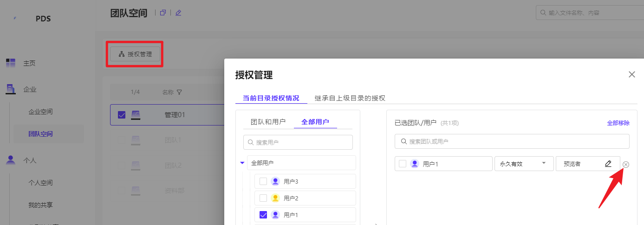Click the copy icon beside 团队空间 title
Viewport: 644px width, 225px height.
coord(163,13)
